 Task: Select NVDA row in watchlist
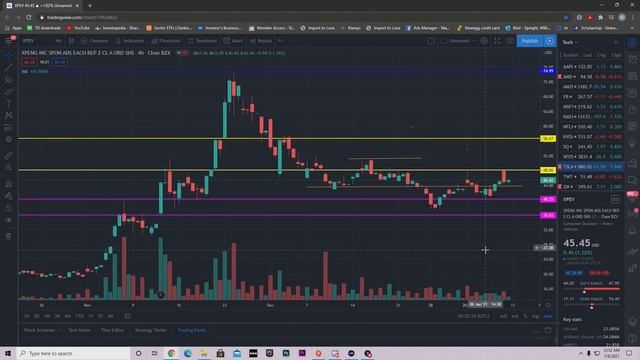click(x=591, y=137)
